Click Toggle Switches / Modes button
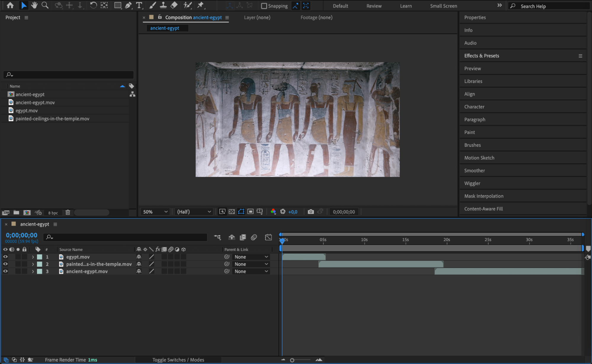Image resolution: width=592 pixels, height=364 pixels. 178,360
